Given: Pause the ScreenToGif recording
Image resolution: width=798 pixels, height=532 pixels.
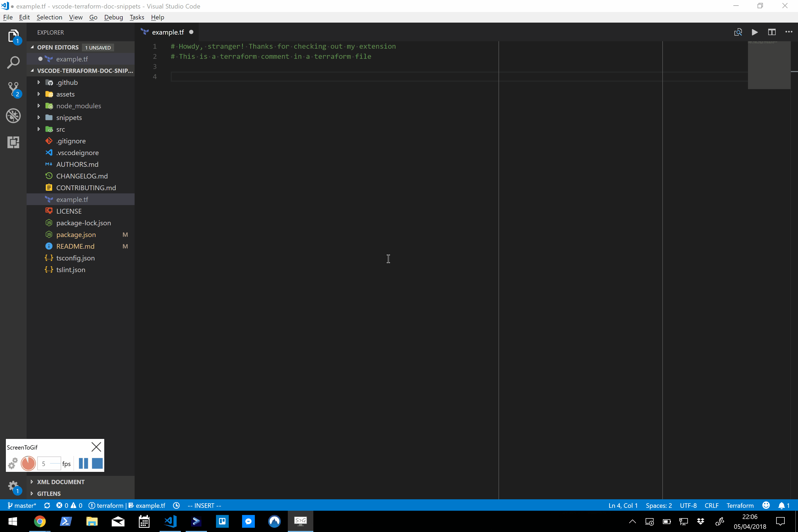Looking at the screenshot, I should [x=83, y=463].
